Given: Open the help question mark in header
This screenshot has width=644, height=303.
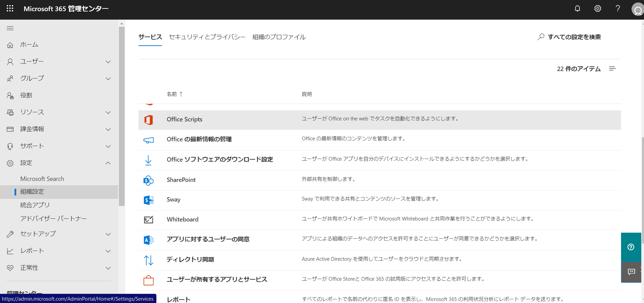Looking at the screenshot, I should (618, 8).
